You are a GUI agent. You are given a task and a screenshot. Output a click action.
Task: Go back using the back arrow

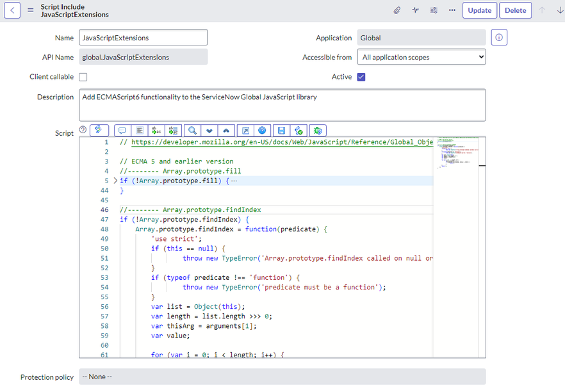(x=12, y=10)
